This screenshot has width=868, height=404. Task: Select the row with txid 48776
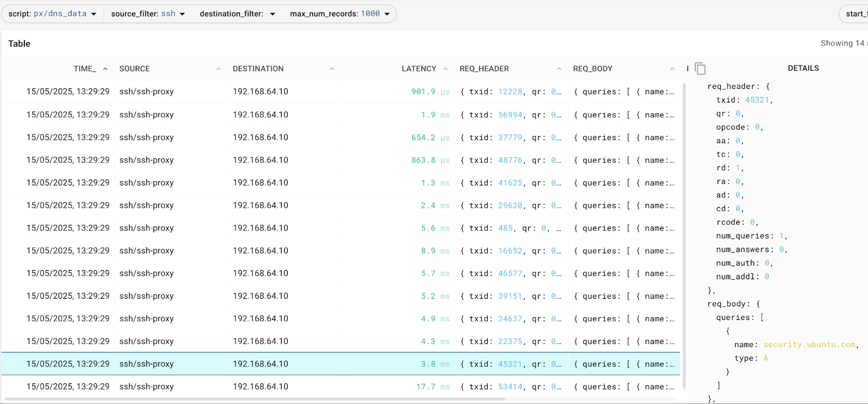tap(340, 160)
